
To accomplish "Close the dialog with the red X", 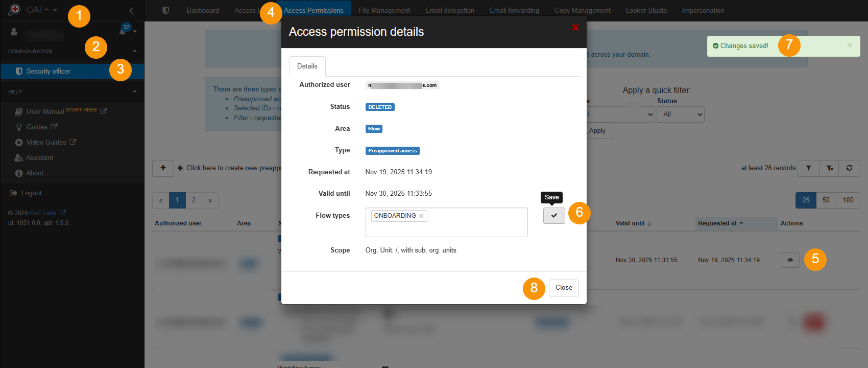I will pos(575,28).
